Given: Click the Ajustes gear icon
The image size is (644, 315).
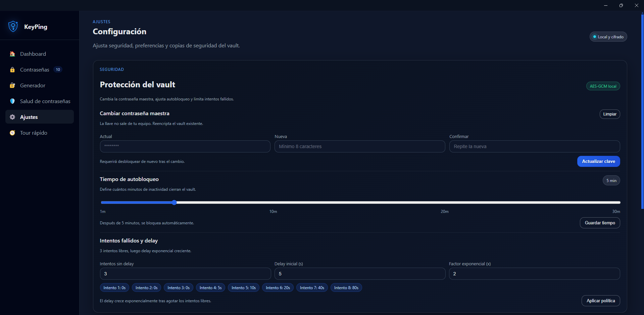Looking at the screenshot, I should (x=12, y=117).
